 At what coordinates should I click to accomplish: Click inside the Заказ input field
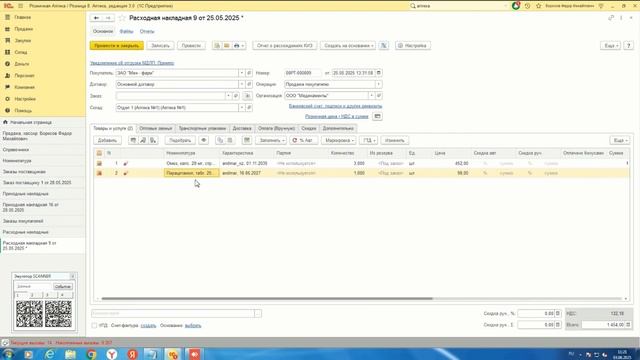pos(170,96)
